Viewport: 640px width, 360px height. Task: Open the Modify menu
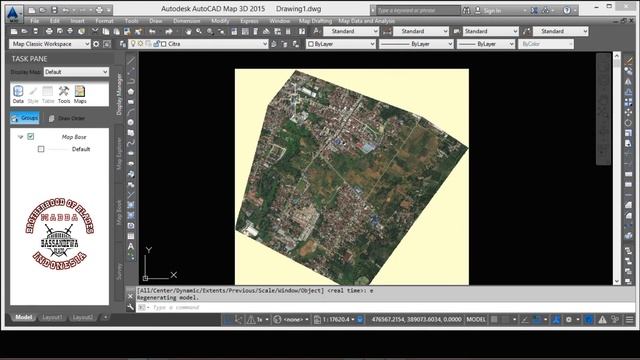click(x=220, y=21)
